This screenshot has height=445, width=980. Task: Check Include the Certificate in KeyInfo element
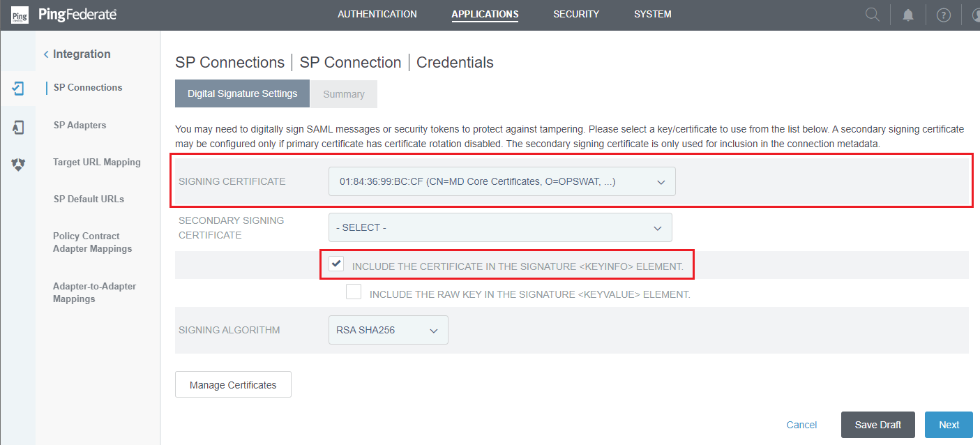click(x=337, y=264)
